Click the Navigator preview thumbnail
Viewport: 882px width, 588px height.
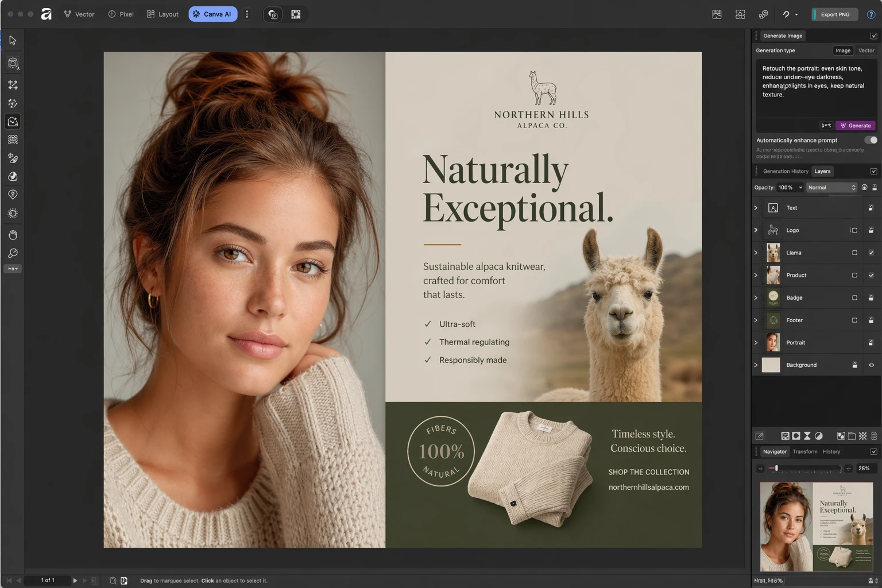(x=816, y=527)
